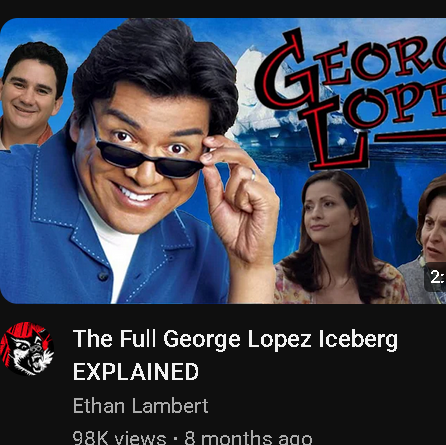446x445 pixels.
Task: Click the sunglasses on the man's face
Action: [x=147, y=155]
